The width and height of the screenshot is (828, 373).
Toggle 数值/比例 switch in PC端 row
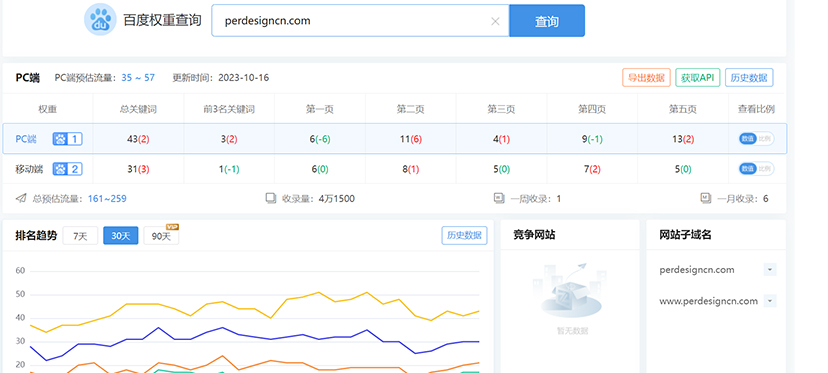pos(756,139)
